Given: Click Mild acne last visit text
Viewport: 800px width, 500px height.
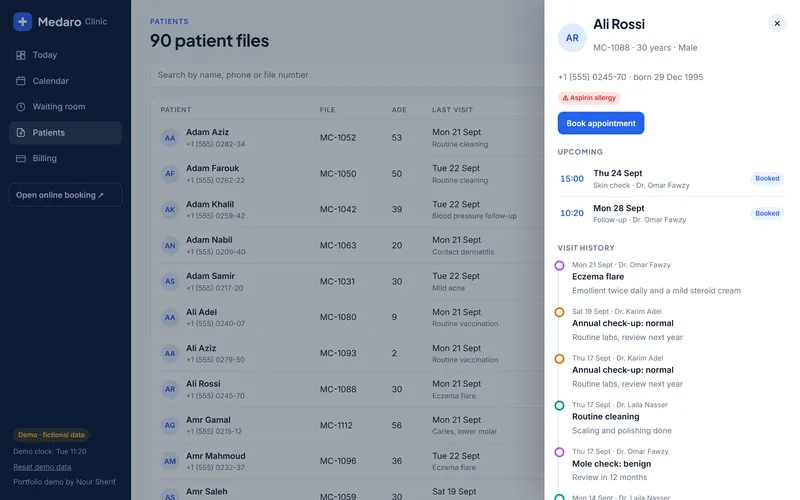Looking at the screenshot, I should [448, 288].
